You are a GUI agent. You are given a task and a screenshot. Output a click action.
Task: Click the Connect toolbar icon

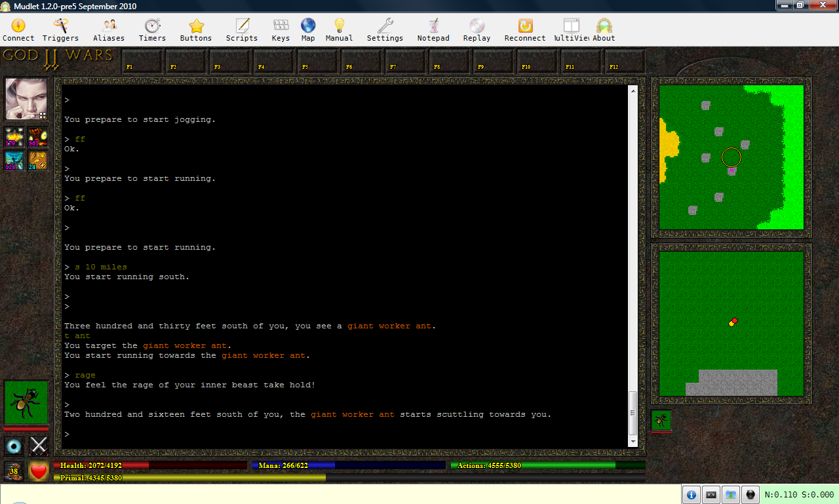18,30
